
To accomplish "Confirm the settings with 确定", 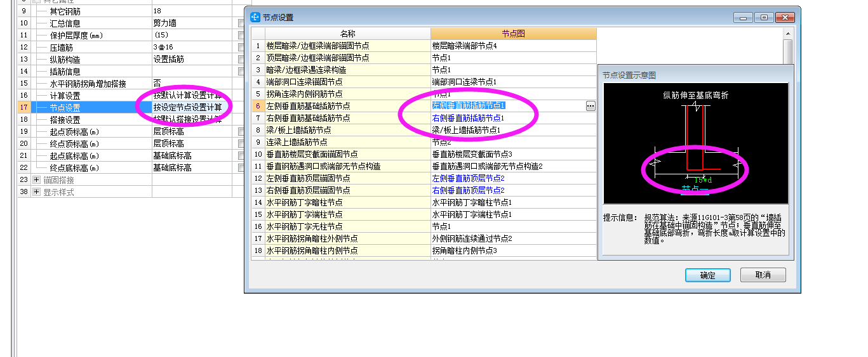I will [x=707, y=275].
